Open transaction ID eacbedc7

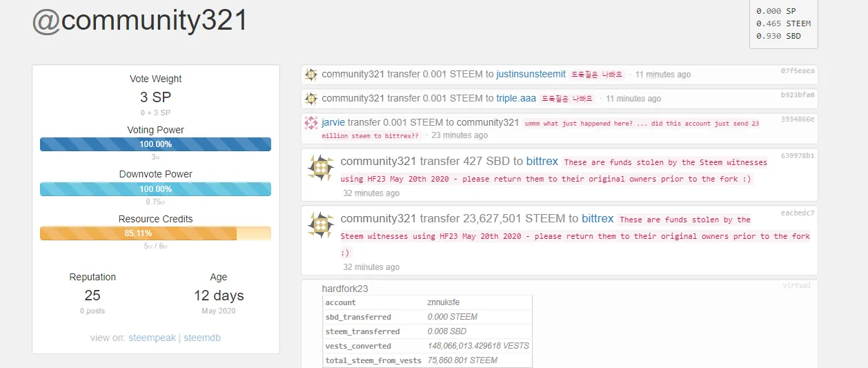tap(798, 213)
